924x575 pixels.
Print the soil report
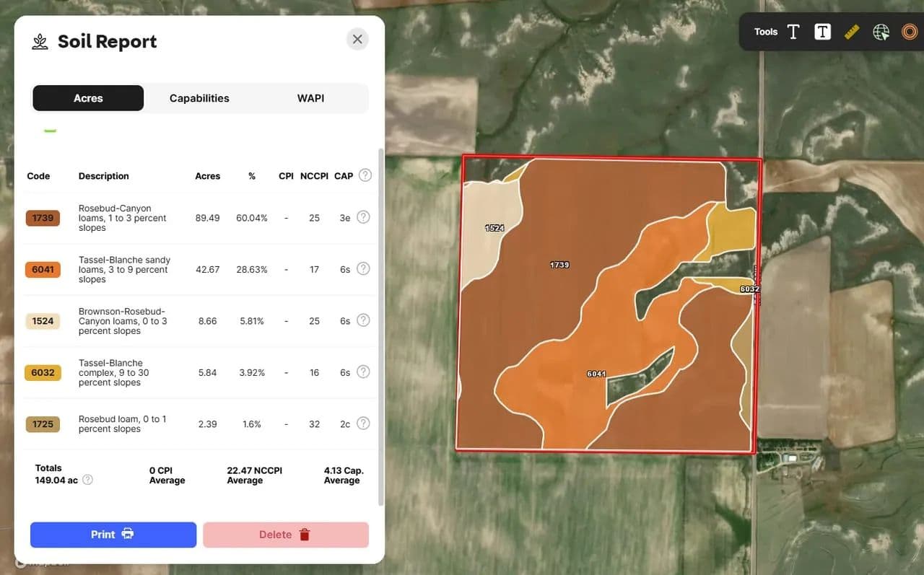[113, 535]
